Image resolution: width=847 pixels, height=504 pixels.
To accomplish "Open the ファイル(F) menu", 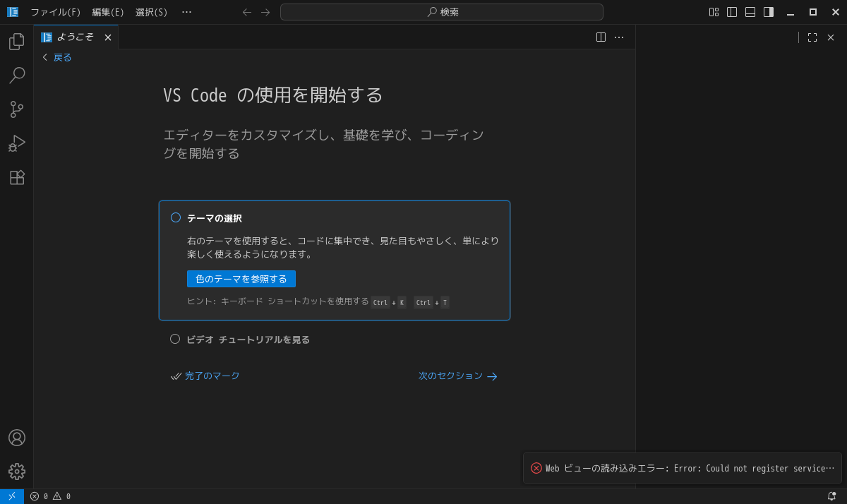I will [x=56, y=12].
